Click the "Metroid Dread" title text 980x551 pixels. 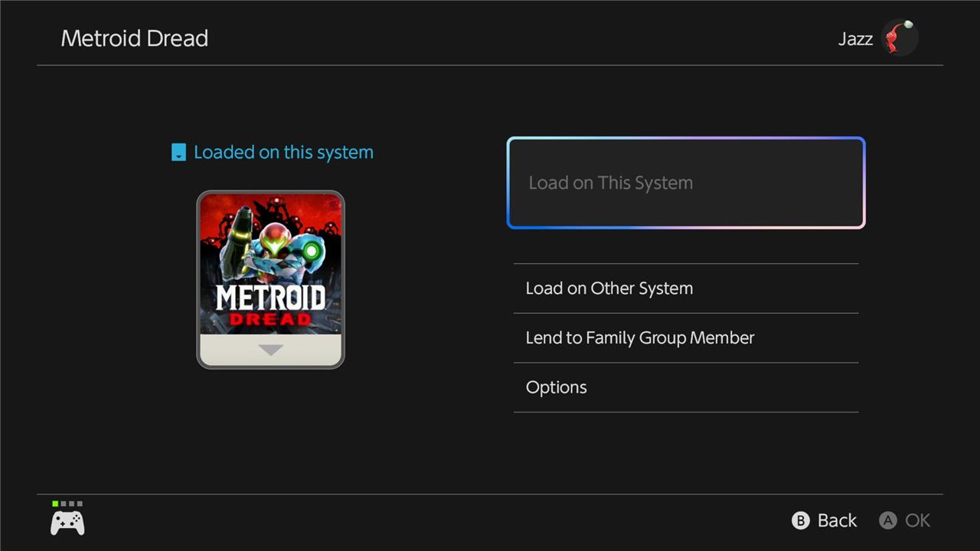tap(135, 38)
